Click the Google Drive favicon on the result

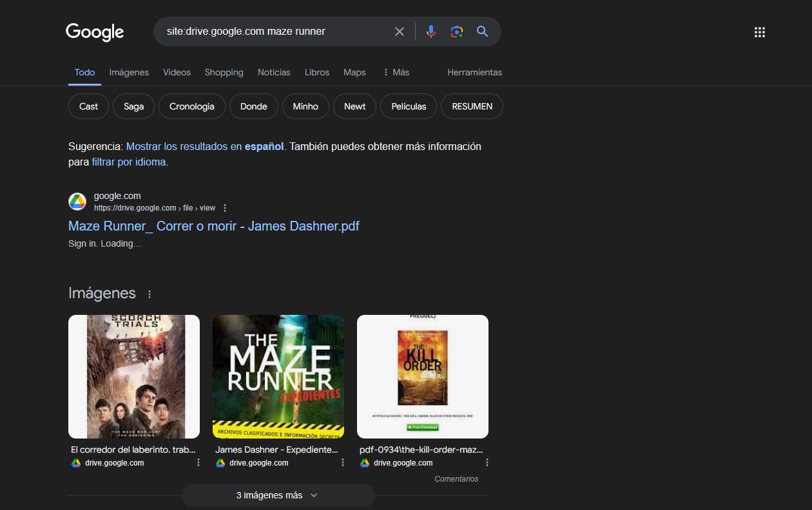pyautogui.click(x=77, y=201)
